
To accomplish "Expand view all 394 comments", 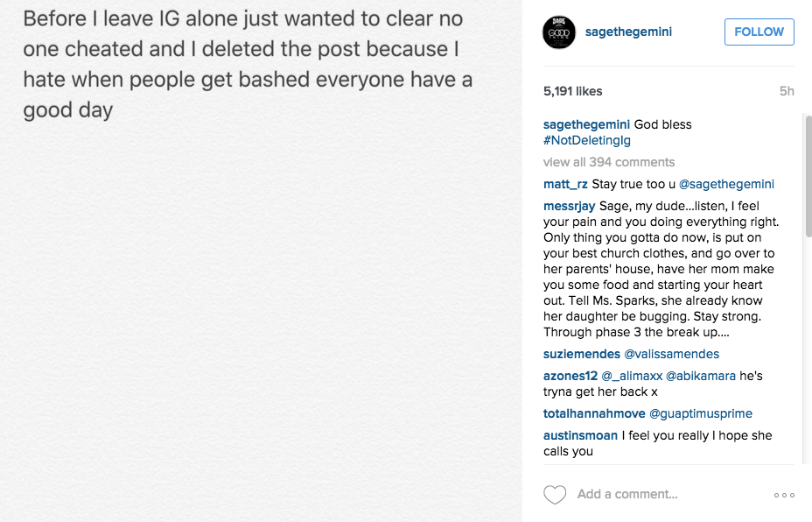I will [609, 162].
